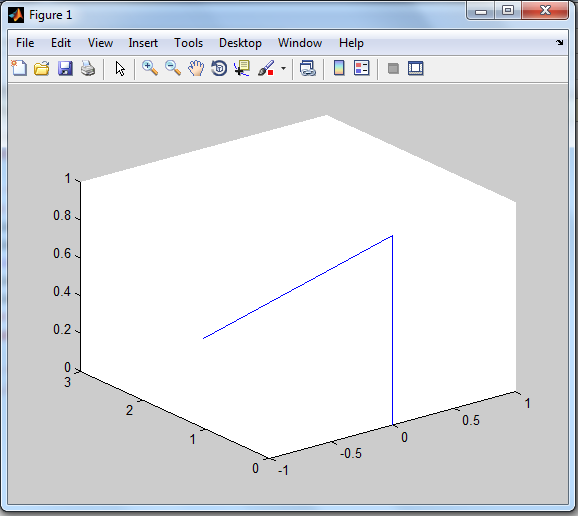Click the y-axis tick label 2
578x516 pixels.
pyautogui.click(x=129, y=410)
